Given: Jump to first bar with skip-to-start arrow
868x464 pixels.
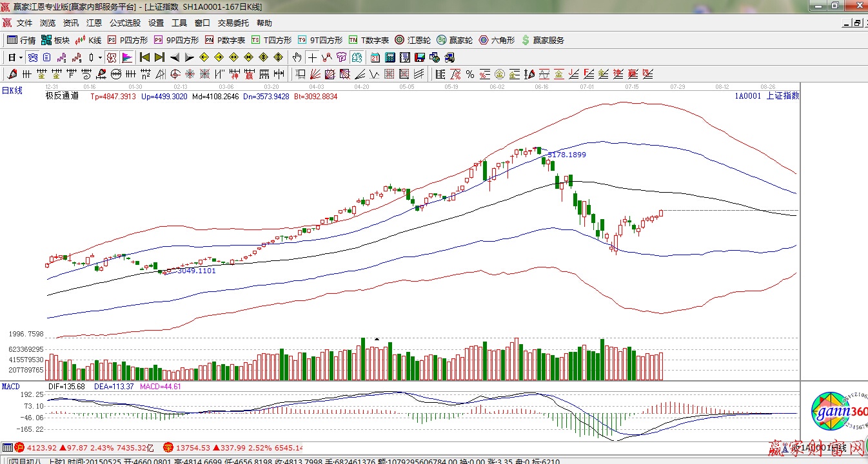Looking at the screenshot, I should pos(144,57).
